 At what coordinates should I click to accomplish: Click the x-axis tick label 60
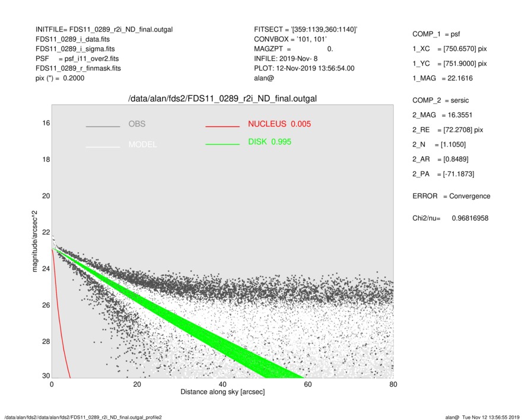308,384
